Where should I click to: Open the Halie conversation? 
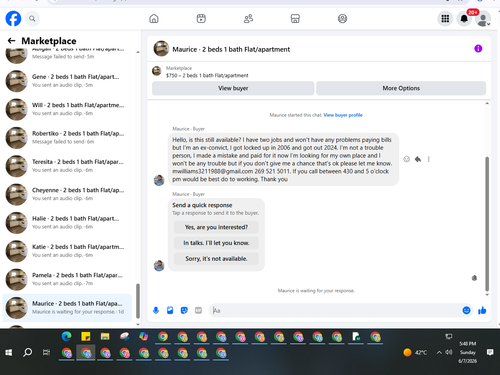point(67,222)
